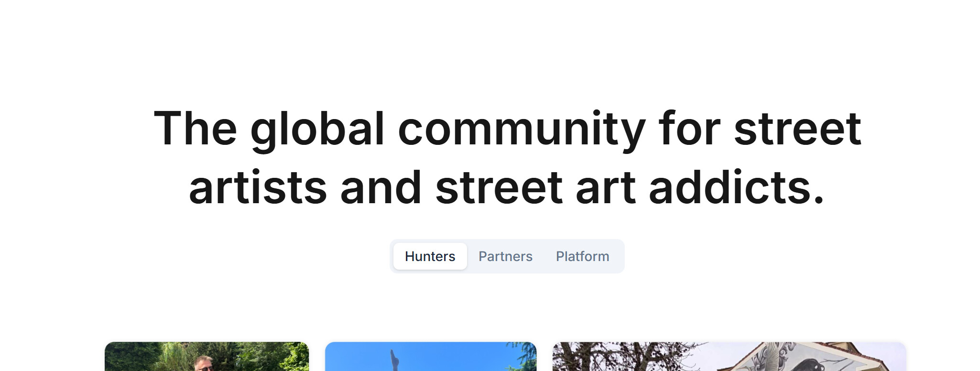Click the word "community" in the headline
Viewport: 980px width, 371px height.
click(x=522, y=129)
